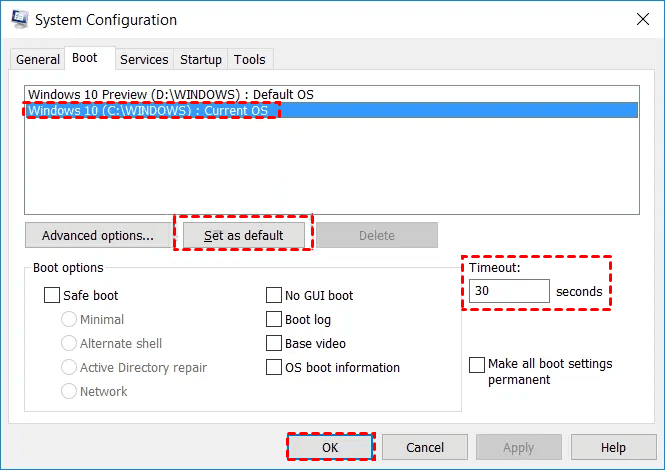665x470 pixels.
Task: Open Help
Action: [613, 447]
